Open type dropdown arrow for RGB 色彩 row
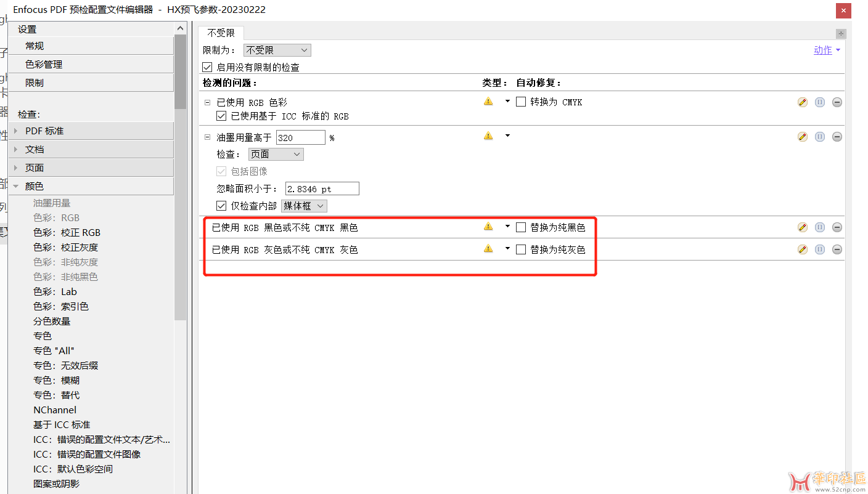Viewport: 868px width, 494px height. point(508,102)
